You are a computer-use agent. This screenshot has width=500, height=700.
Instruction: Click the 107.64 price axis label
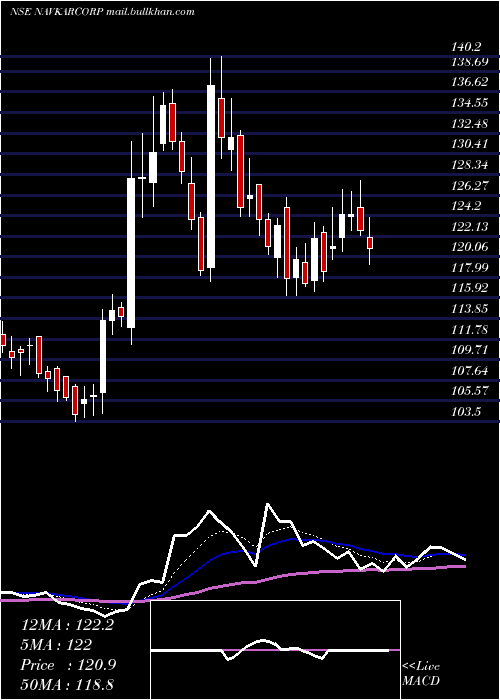click(470, 370)
